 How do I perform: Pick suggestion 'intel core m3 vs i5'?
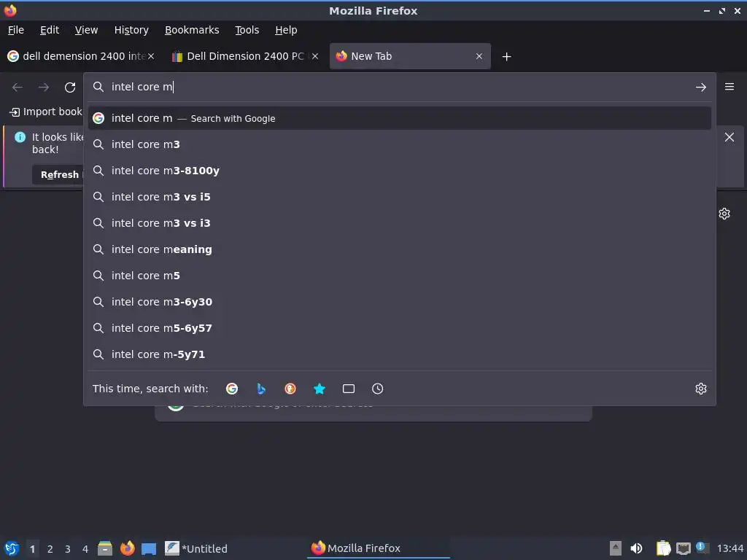coord(399,197)
